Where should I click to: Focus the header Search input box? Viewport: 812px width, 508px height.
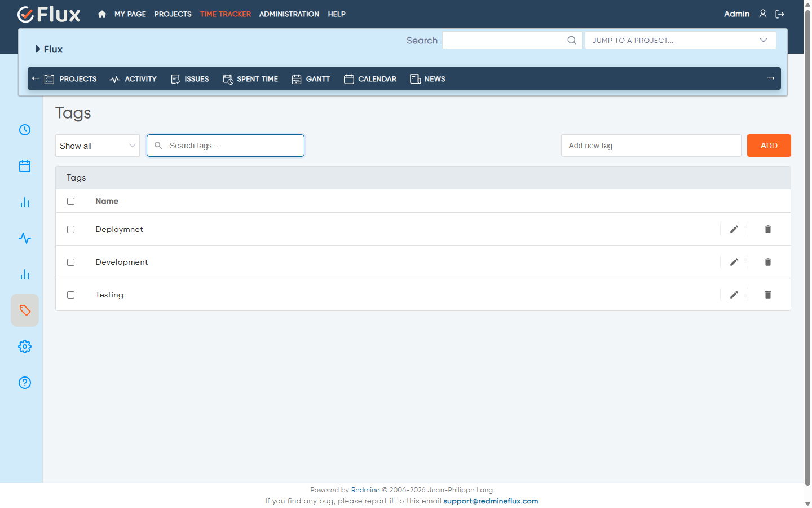point(513,40)
